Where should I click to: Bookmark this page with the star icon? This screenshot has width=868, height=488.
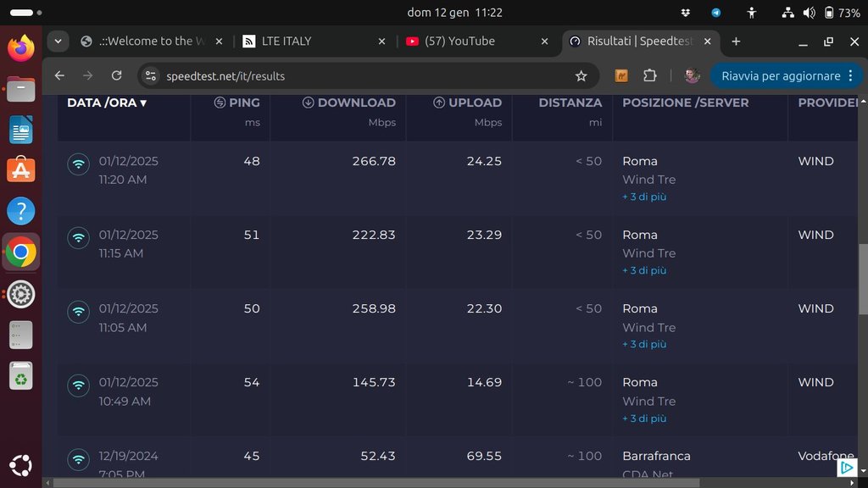(x=581, y=76)
